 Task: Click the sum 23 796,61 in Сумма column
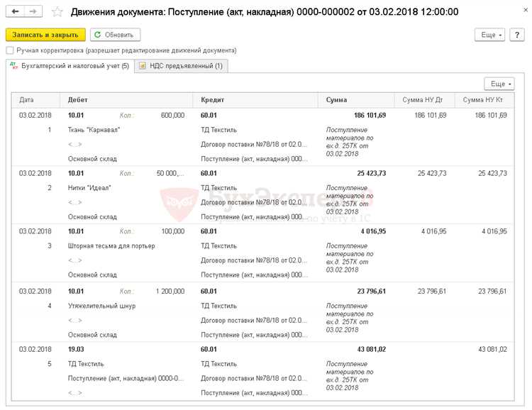[371, 292]
